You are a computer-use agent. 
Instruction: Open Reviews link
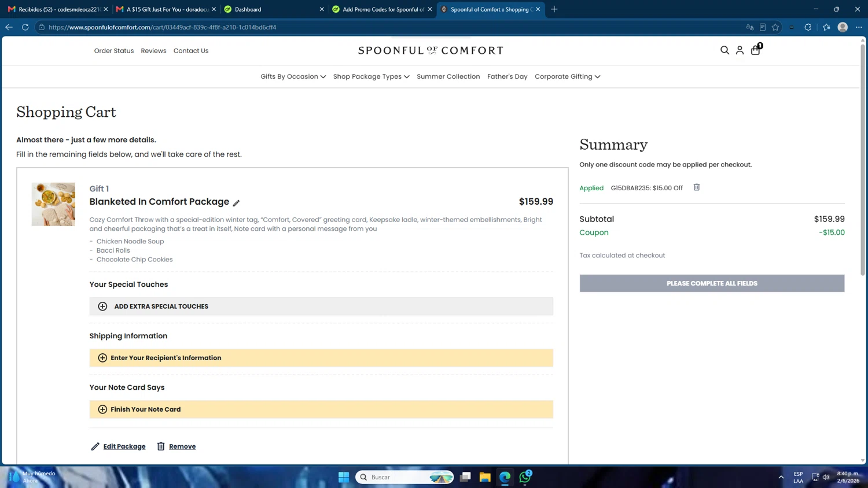point(153,51)
